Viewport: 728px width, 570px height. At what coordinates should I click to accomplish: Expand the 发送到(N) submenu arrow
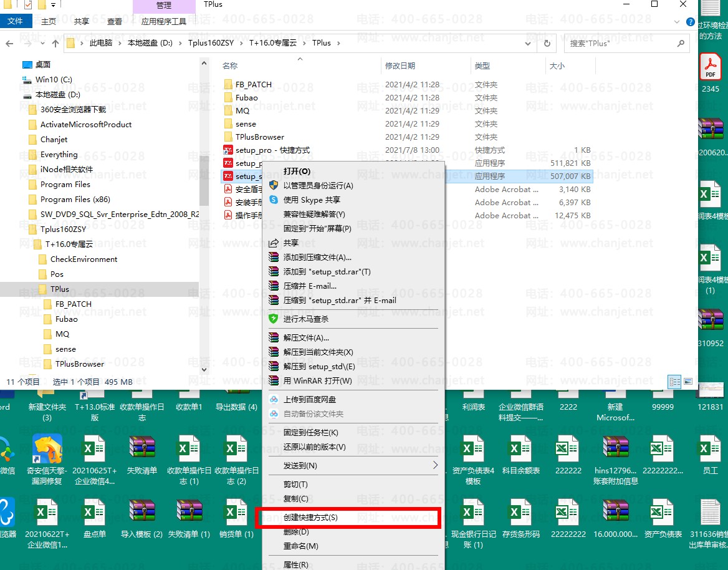click(x=435, y=465)
